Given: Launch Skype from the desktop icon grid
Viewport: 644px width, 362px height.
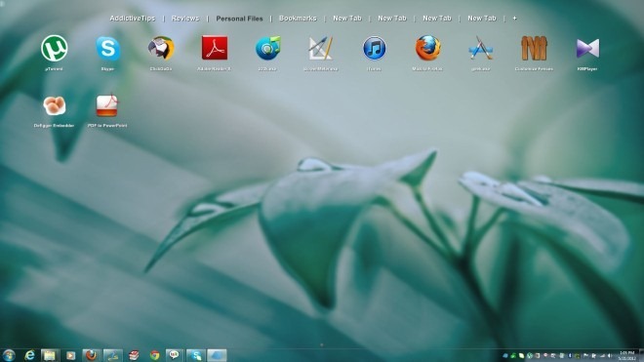Looking at the screenshot, I should click(x=107, y=49).
